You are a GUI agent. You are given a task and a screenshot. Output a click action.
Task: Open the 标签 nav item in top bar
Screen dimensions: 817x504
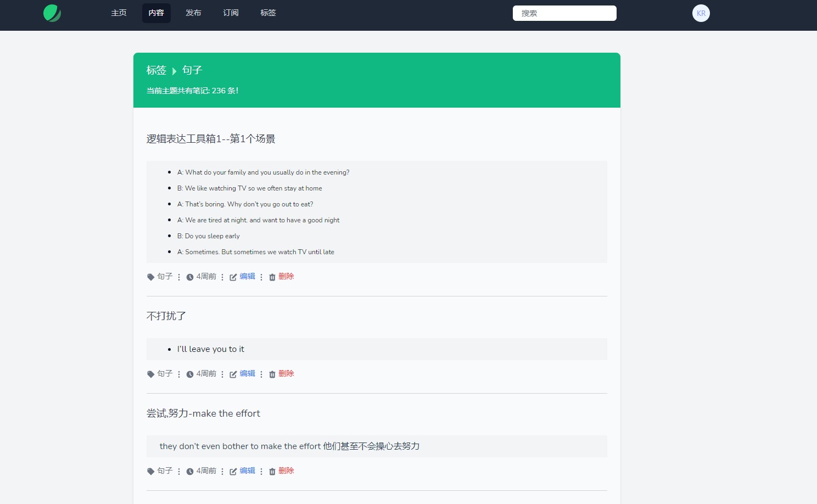268,13
